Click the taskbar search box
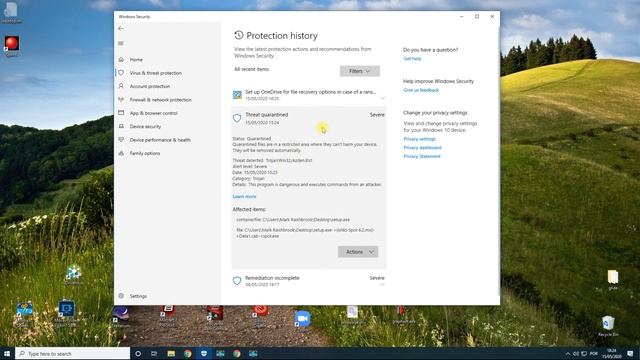This screenshot has width=640, height=360. tap(73, 353)
